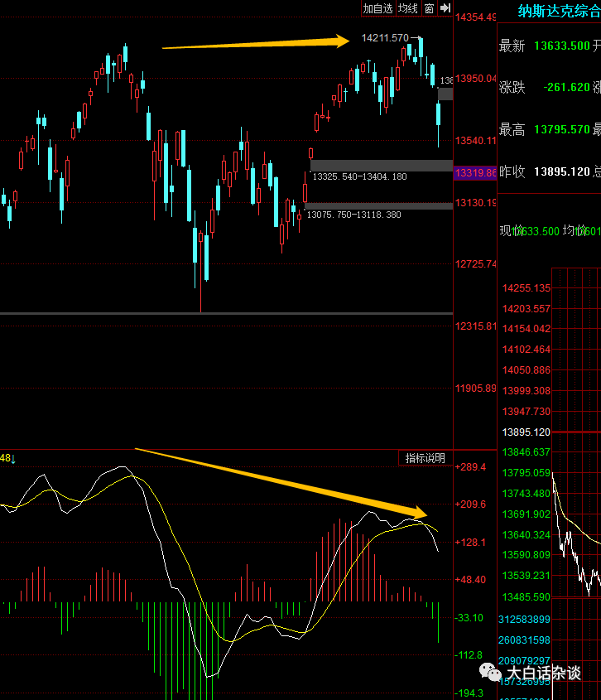Viewport: 601px width, 700px height.
Task: Click the 13485.590 intraday axis value
Action: (526, 597)
